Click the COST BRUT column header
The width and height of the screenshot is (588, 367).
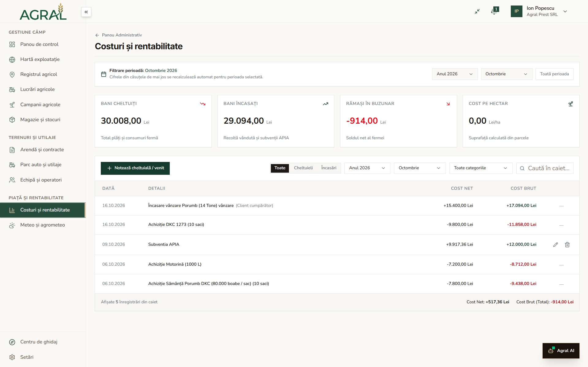coord(523,189)
